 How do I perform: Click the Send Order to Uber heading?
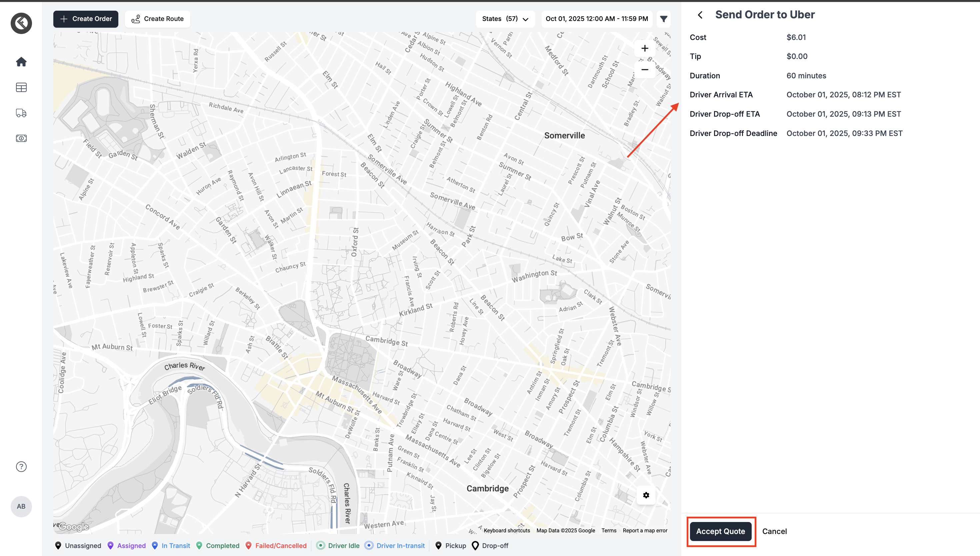pyautogui.click(x=765, y=15)
